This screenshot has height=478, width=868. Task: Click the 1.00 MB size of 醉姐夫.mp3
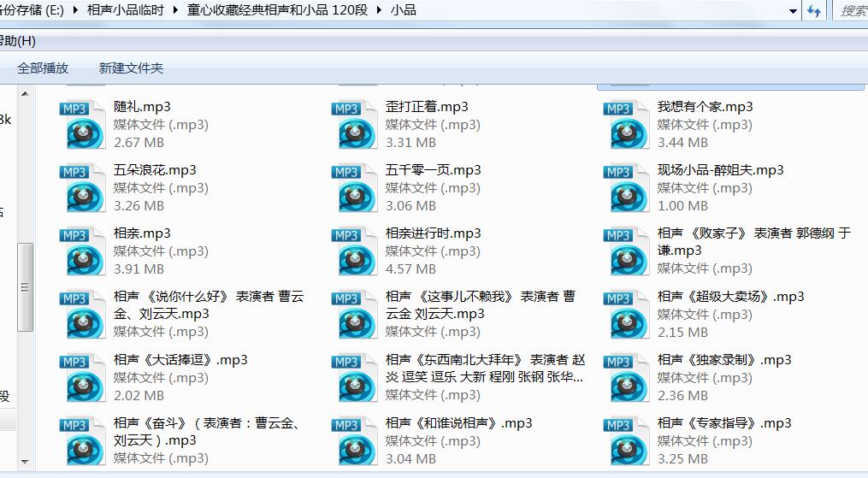pyautogui.click(x=682, y=206)
